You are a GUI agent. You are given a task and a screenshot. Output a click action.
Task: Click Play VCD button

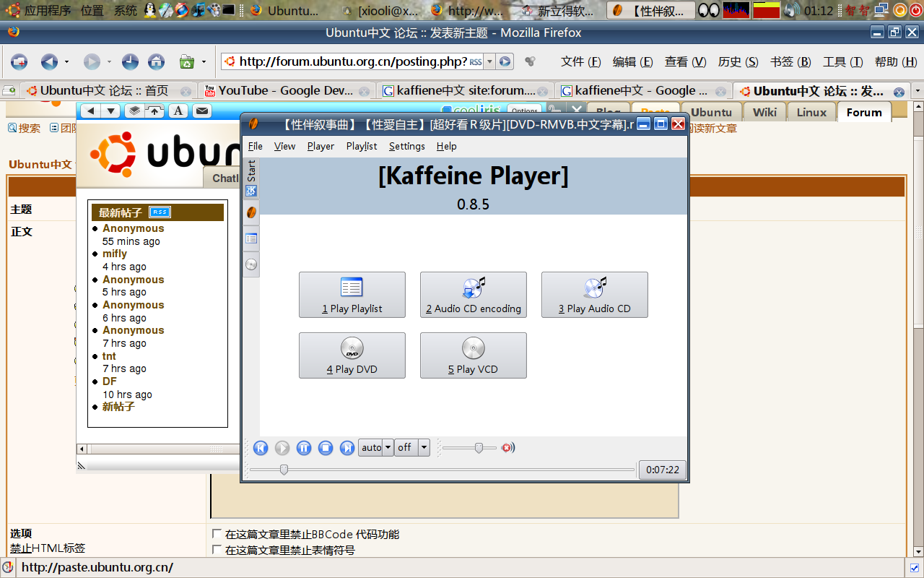coord(474,355)
